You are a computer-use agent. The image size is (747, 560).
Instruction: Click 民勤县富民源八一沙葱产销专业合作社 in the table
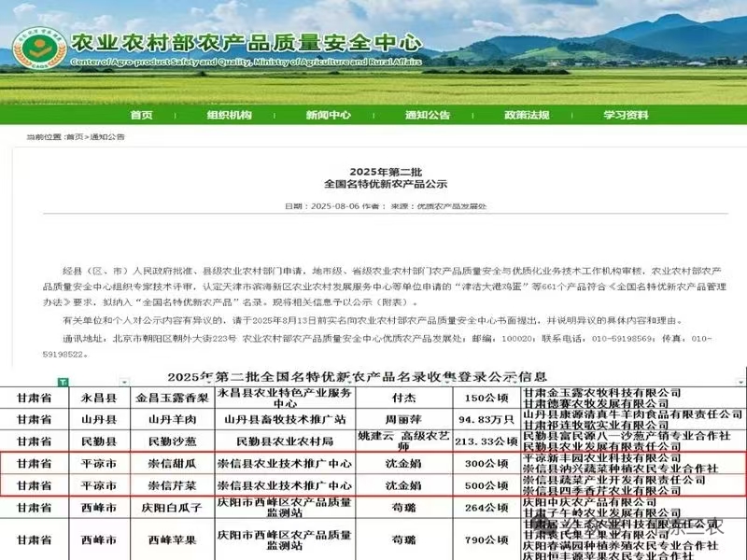point(627,436)
